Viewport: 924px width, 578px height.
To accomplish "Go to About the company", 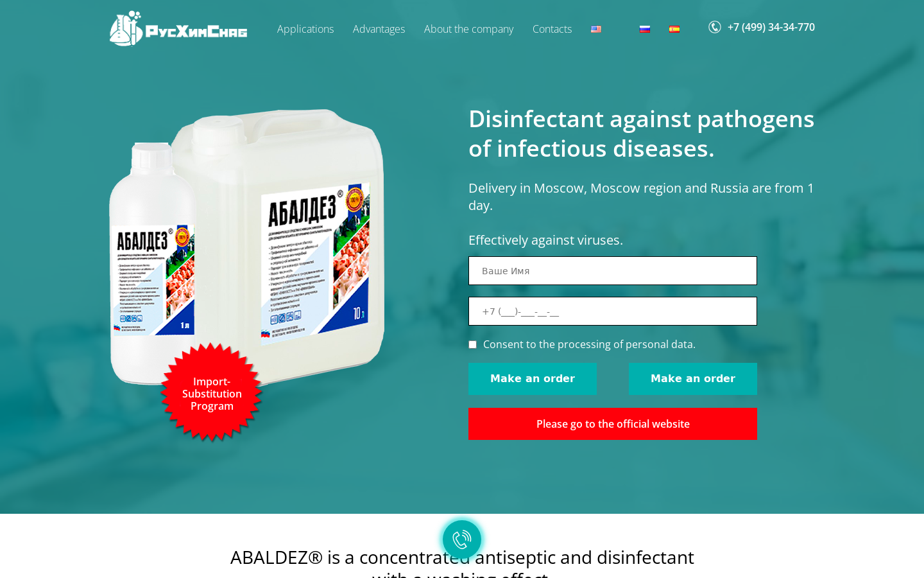I will [x=468, y=29].
